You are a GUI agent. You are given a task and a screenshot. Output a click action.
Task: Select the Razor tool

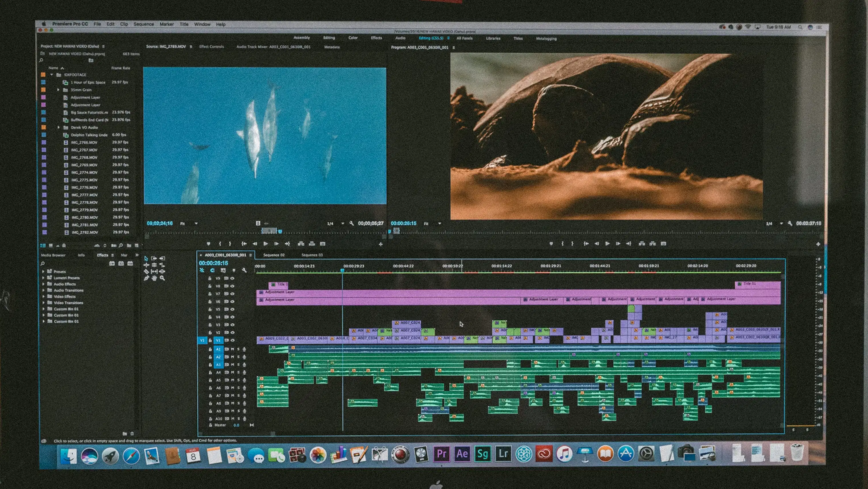tap(146, 271)
